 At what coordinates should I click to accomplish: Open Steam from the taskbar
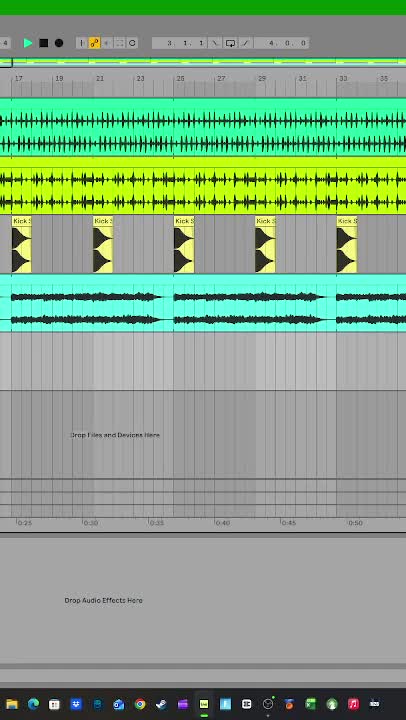pyautogui.click(x=161, y=704)
